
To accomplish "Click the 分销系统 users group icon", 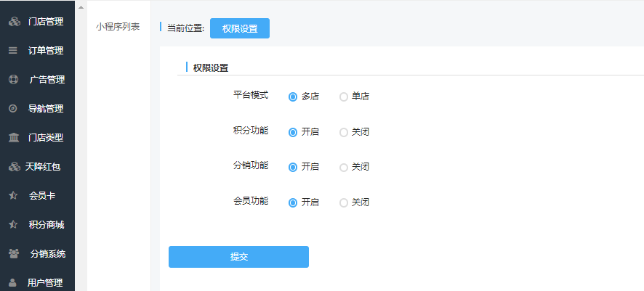I will [14, 254].
